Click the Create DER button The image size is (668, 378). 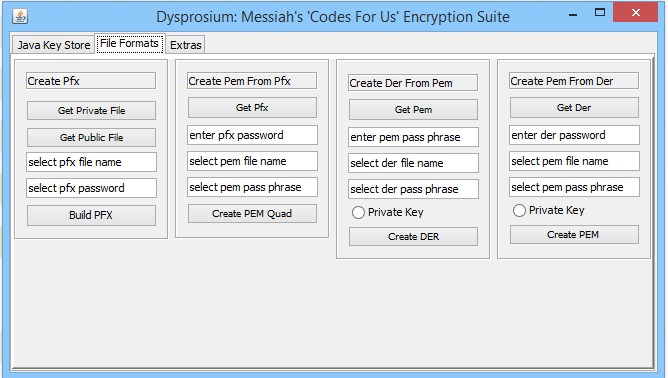(x=413, y=237)
